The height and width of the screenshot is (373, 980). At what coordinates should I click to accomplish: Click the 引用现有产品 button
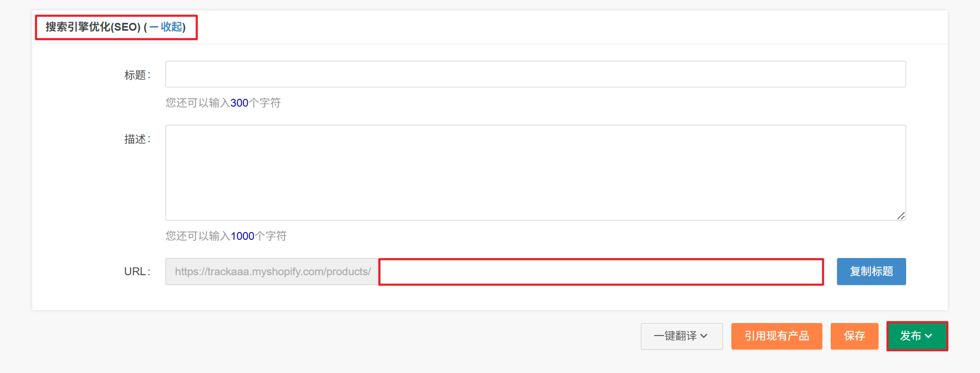(x=777, y=336)
